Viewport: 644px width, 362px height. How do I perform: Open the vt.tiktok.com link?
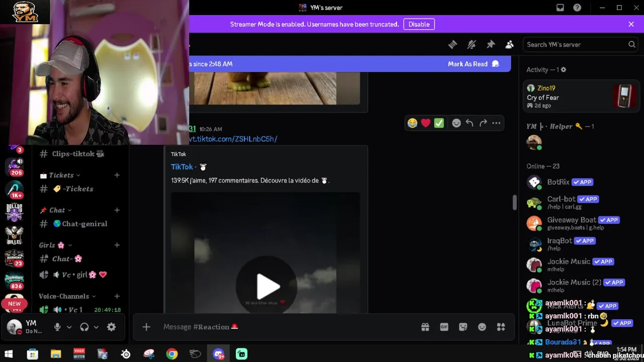[x=233, y=139]
